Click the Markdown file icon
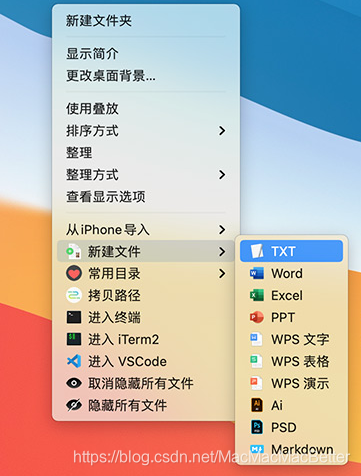This screenshot has width=361, height=476. point(257,449)
